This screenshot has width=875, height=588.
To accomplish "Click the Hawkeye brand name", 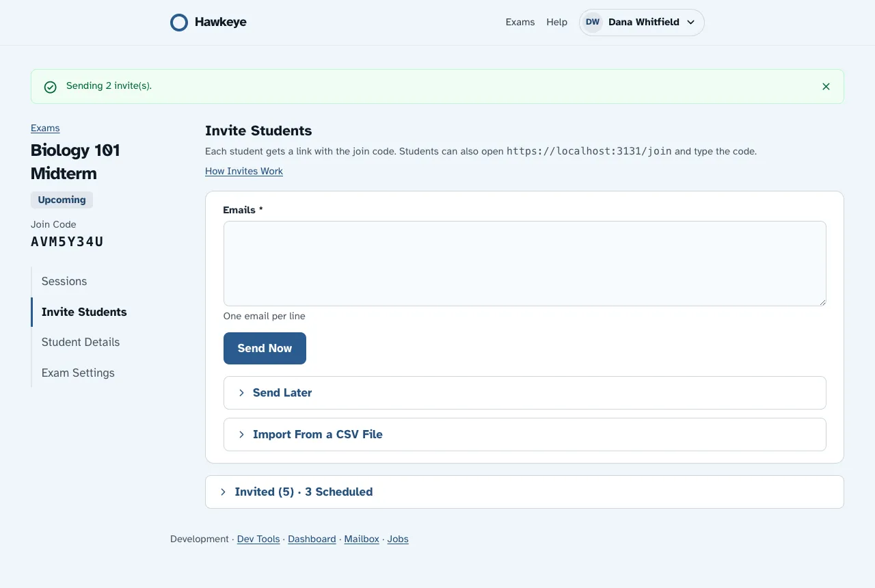I will tap(221, 23).
